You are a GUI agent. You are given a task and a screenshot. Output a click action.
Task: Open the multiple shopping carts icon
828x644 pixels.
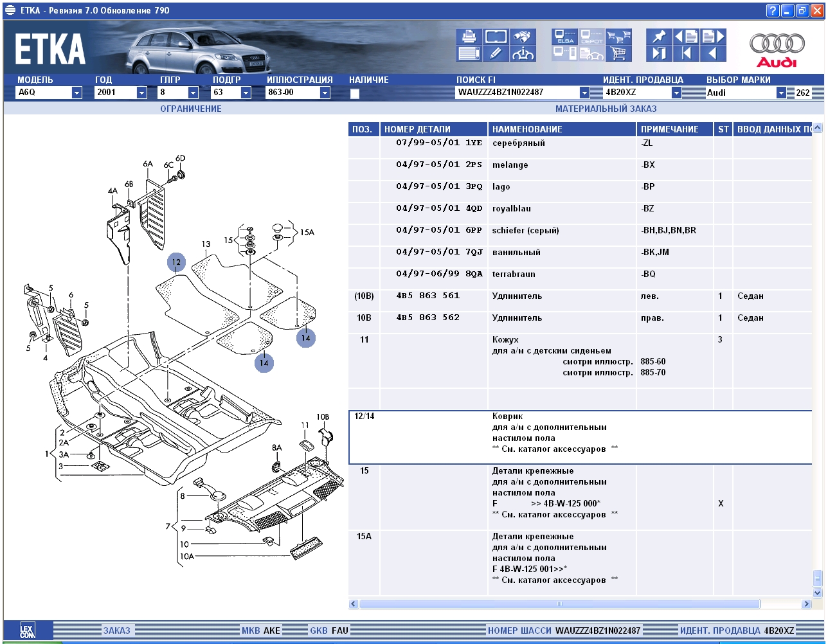[x=619, y=37]
